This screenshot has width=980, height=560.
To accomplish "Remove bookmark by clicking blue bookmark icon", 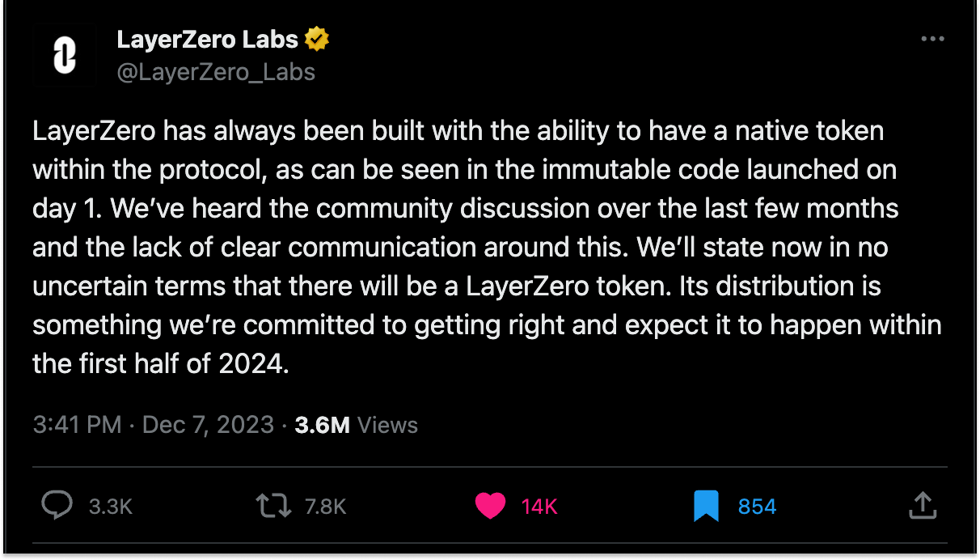I will tap(706, 503).
